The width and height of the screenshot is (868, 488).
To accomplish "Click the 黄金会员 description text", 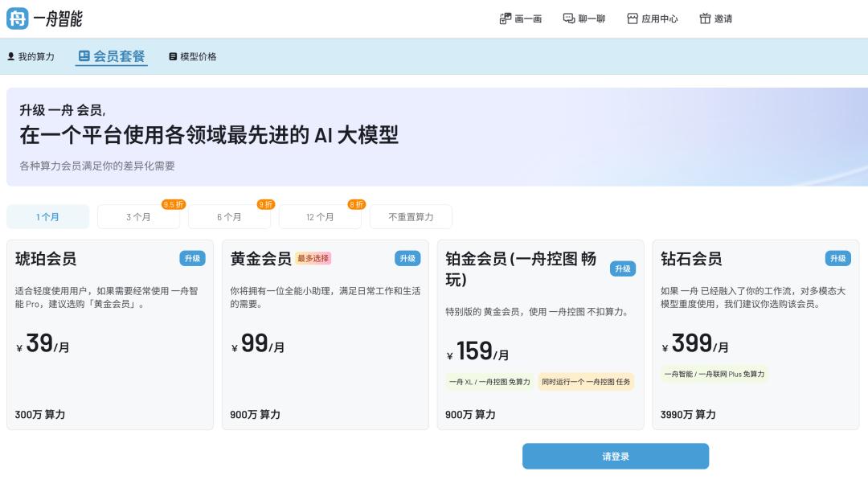I will [x=325, y=297].
